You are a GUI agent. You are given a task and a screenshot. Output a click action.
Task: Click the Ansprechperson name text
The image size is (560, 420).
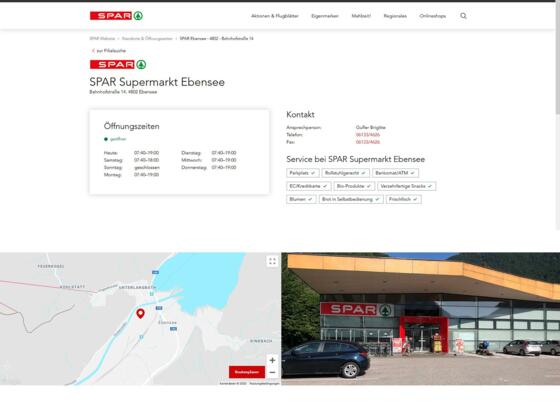pos(370,128)
